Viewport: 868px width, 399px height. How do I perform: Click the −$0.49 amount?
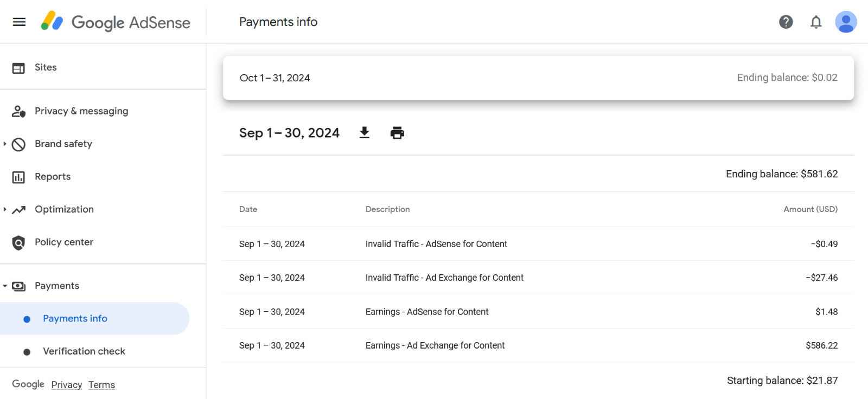coord(824,244)
